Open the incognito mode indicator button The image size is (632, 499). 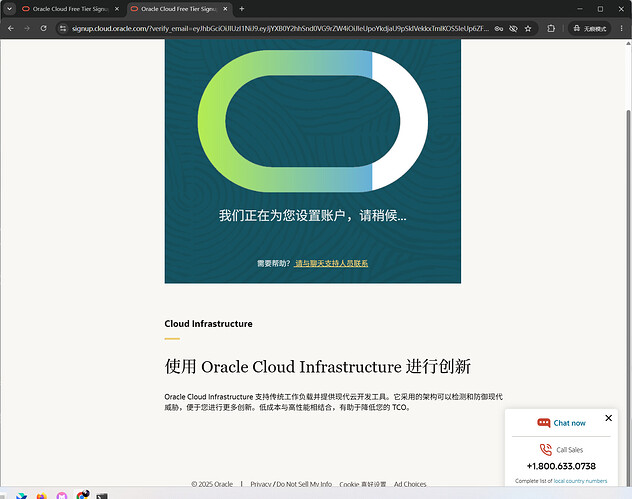pos(590,28)
